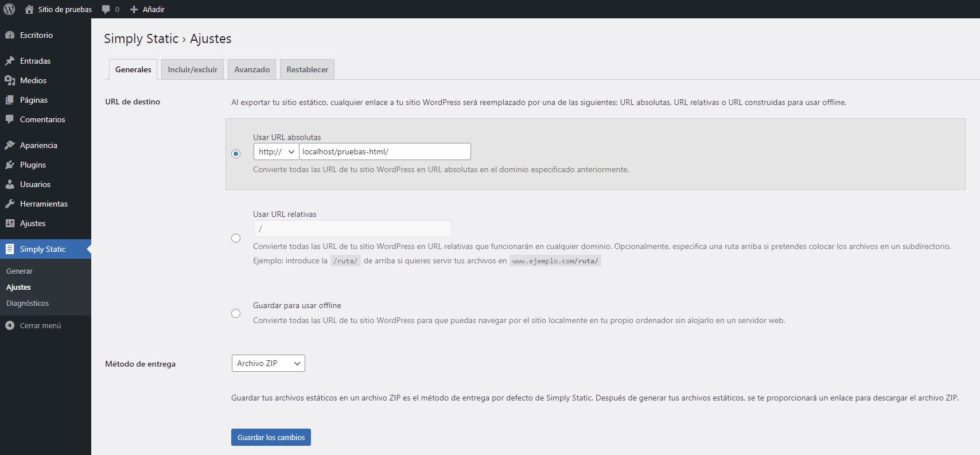Click the Páginas pages icon

click(10, 100)
